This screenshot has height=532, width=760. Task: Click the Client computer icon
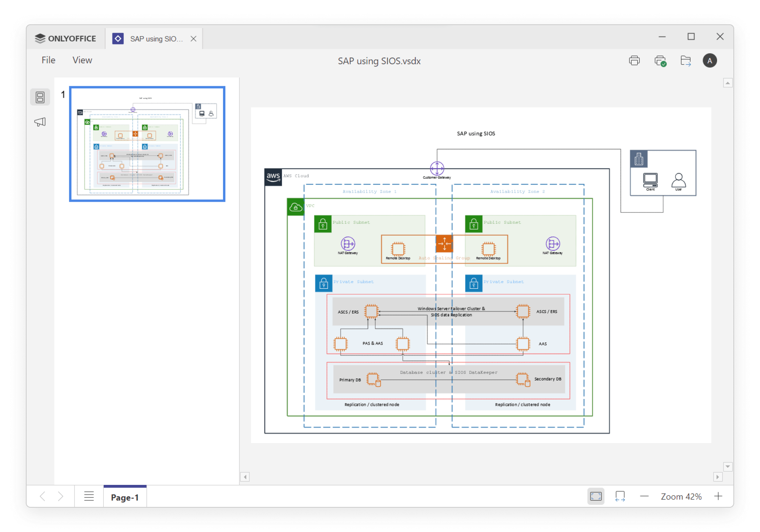click(650, 180)
